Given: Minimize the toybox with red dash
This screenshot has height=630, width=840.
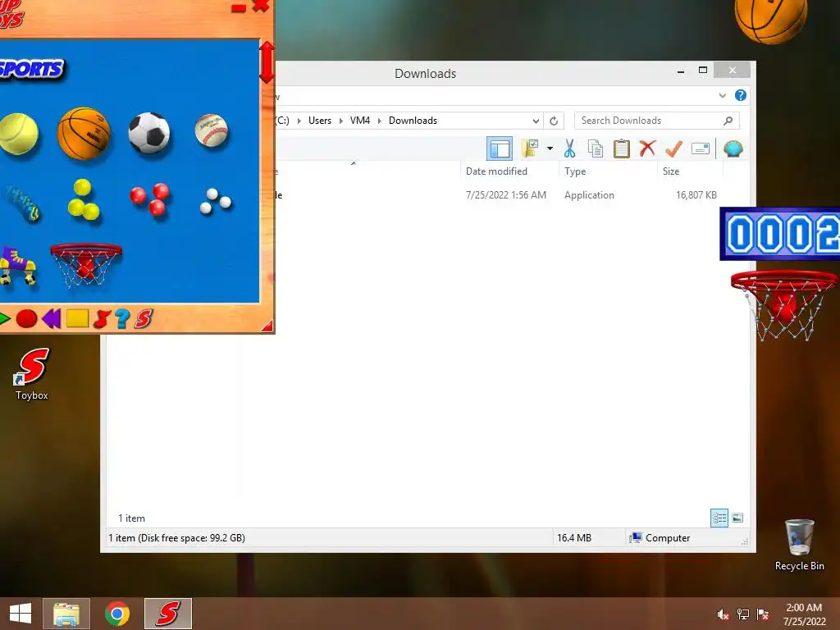Looking at the screenshot, I should [239, 7].
